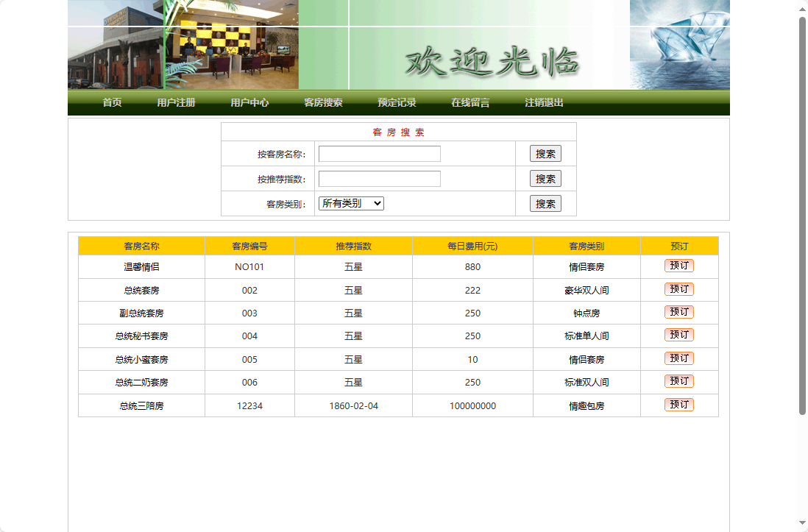This screenshot has width=808, height=532.
Task: Open the 用户中心 user center
Action: [250, 103]
